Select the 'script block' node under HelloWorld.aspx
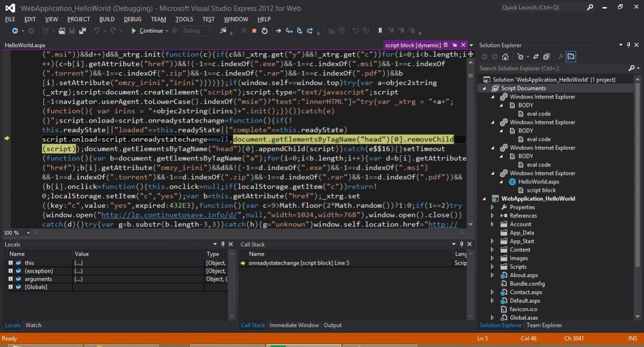 click(541, 190)
